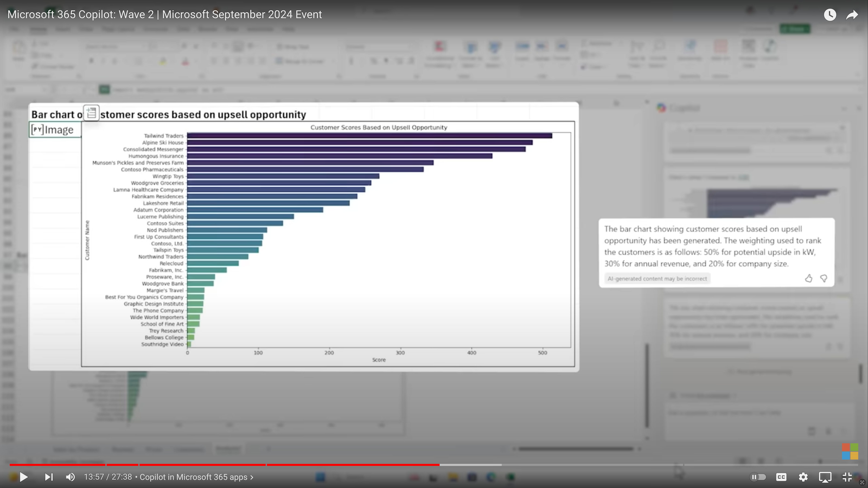
Task: Click the 'Alpine Ski House' bar label
Action: tap(163, 142)
